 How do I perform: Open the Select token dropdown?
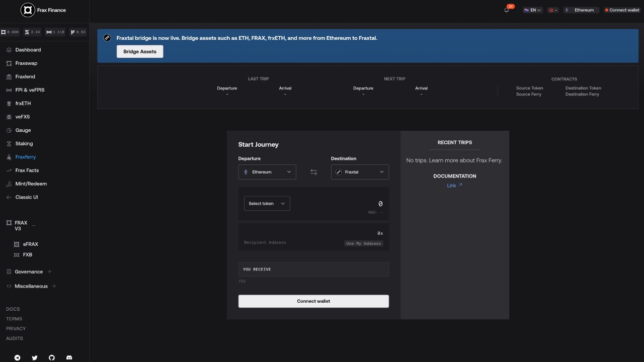(x=267, y=204)
